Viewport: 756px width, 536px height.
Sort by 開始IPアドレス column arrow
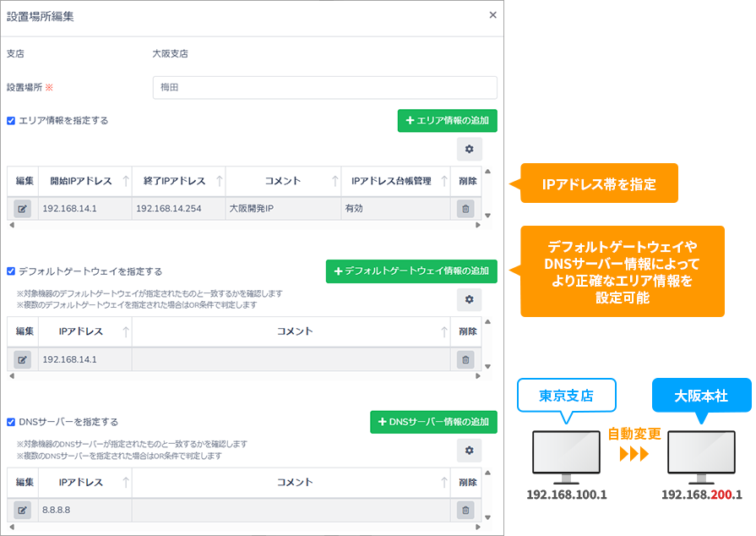pos(126,181)
